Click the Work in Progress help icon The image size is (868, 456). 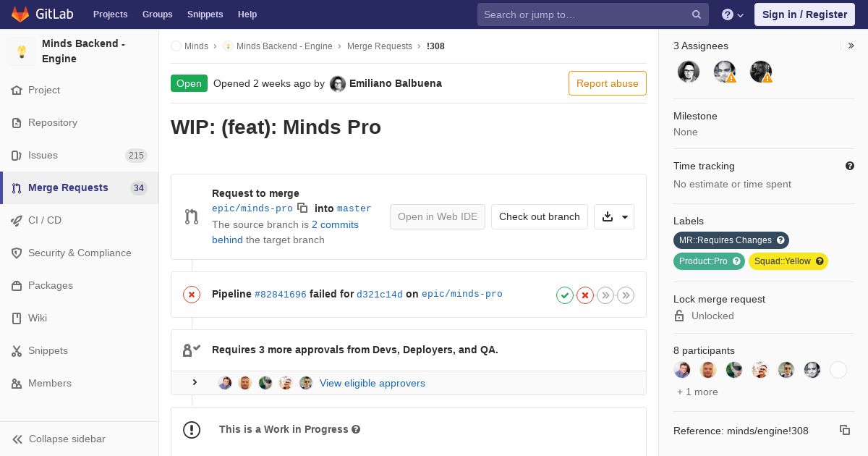356,429
